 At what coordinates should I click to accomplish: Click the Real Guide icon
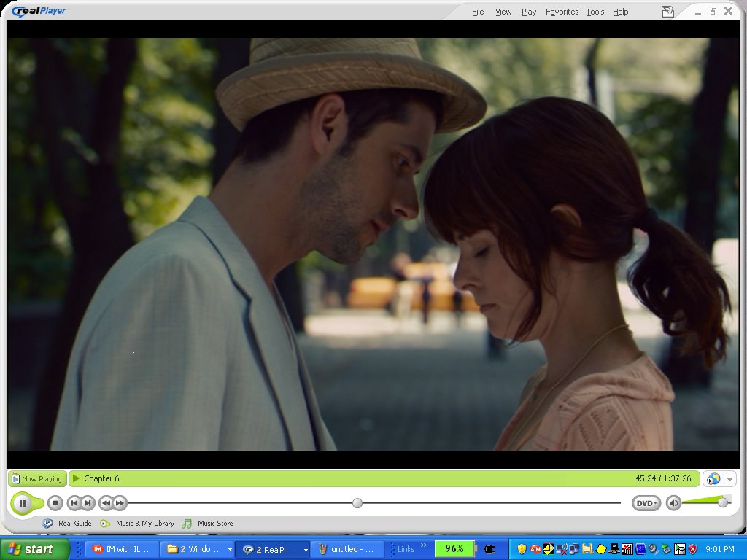(x=47, y=524)
